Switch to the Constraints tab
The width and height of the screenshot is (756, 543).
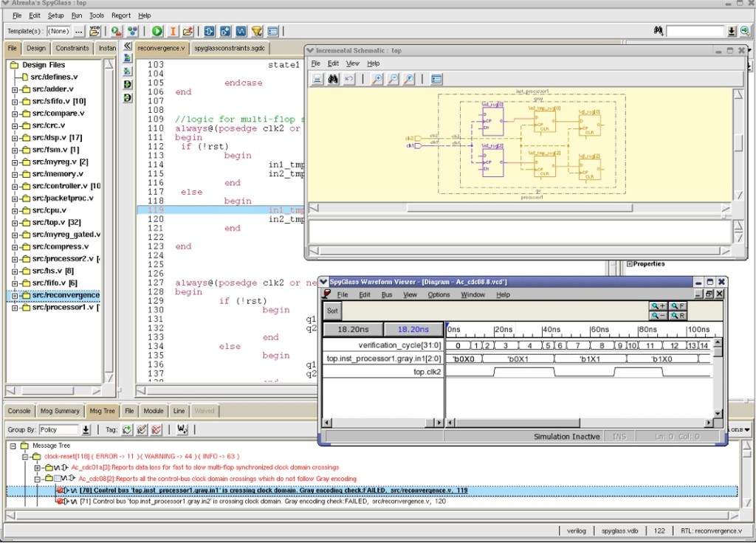click(x=72, y=48)
